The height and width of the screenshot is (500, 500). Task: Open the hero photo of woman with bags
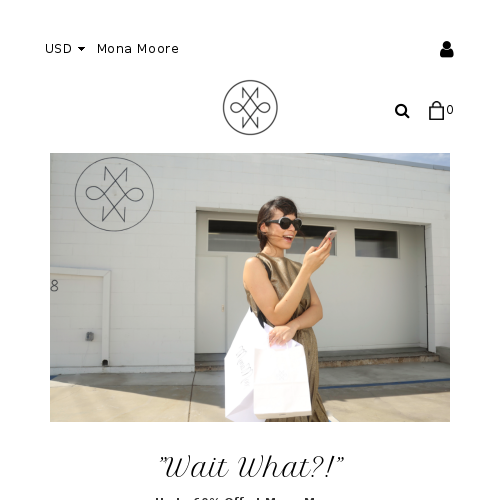tap(250, 287)
